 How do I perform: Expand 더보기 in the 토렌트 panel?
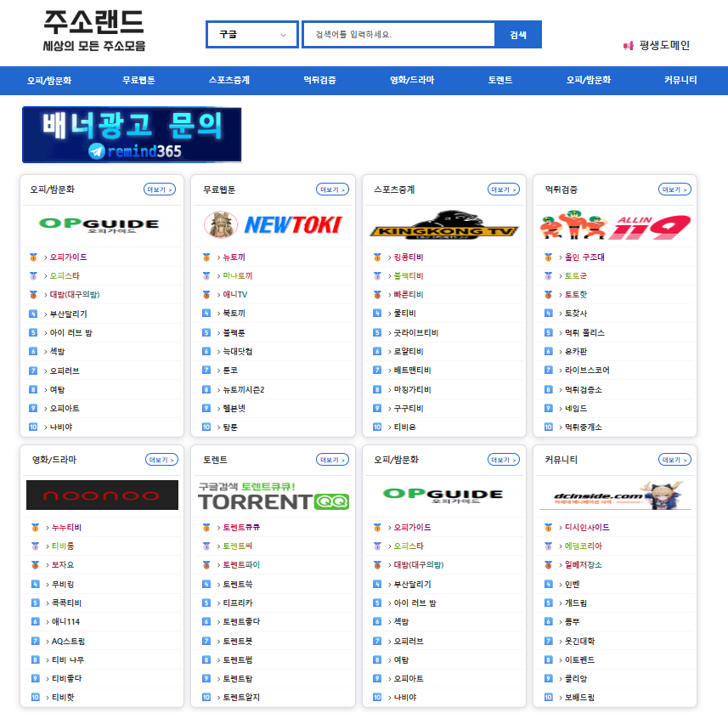click(x=332, y=460)
